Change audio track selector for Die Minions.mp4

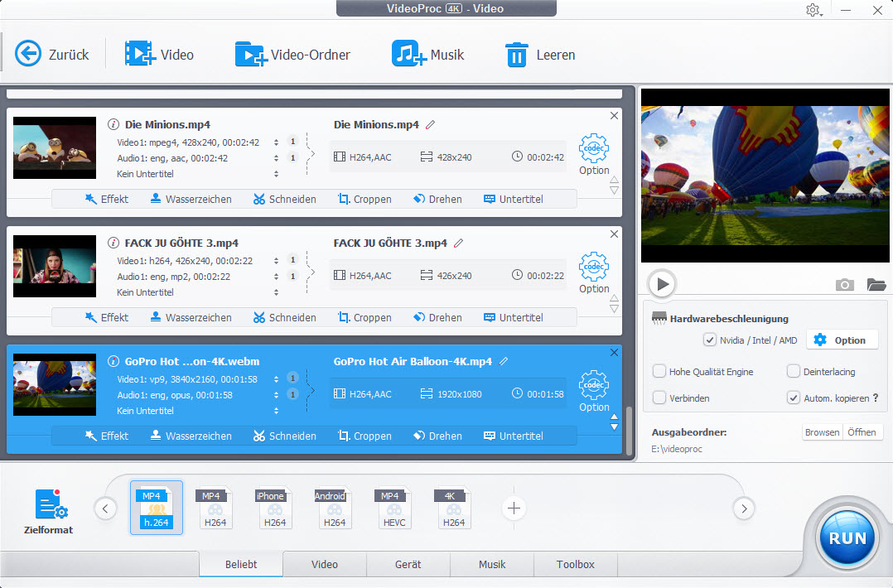(x=276, y=157)
